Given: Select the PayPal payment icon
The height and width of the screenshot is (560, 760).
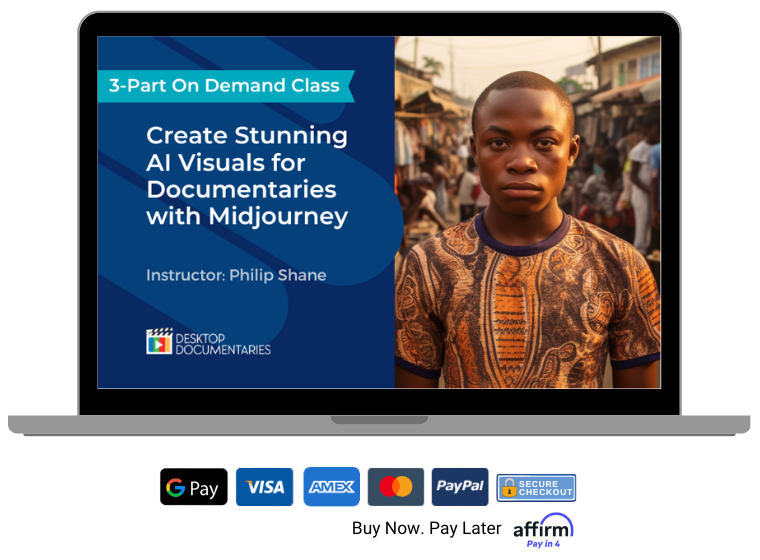Looking at the screenshot, I should (460, 487).
